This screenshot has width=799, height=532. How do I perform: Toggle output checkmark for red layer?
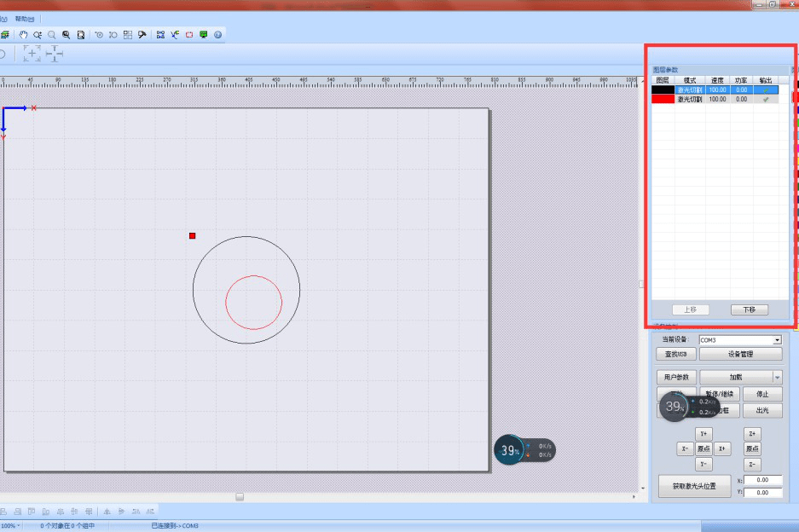[766, 99]
